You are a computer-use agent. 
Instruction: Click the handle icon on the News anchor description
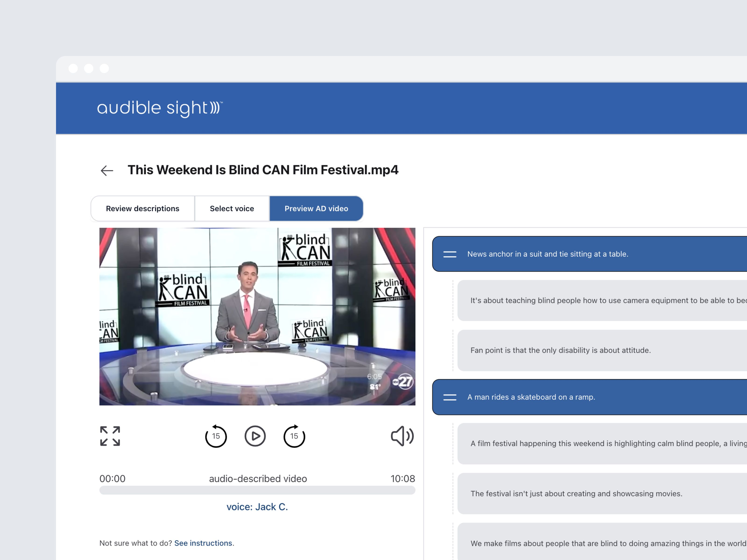click(x=449, y=254)
